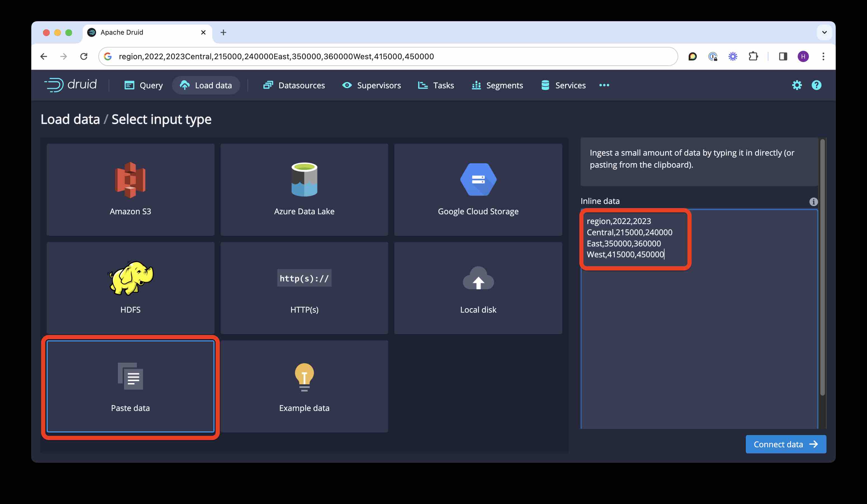Click the Example data lightbulb tile
867x504 pixels.
click(304, 386)
